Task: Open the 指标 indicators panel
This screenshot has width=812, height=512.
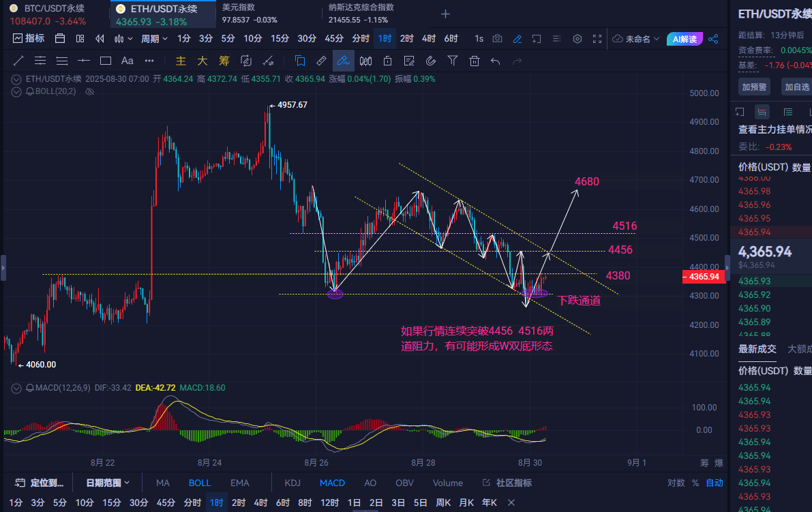Action: click(x=29, y=38)
